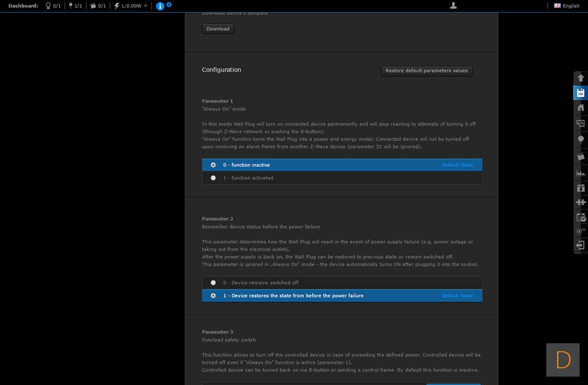This screenshot has height=385, width=588.
Task: Click the plug devices 1/1 dashboard indicator
Action: (x=76, y=6)
